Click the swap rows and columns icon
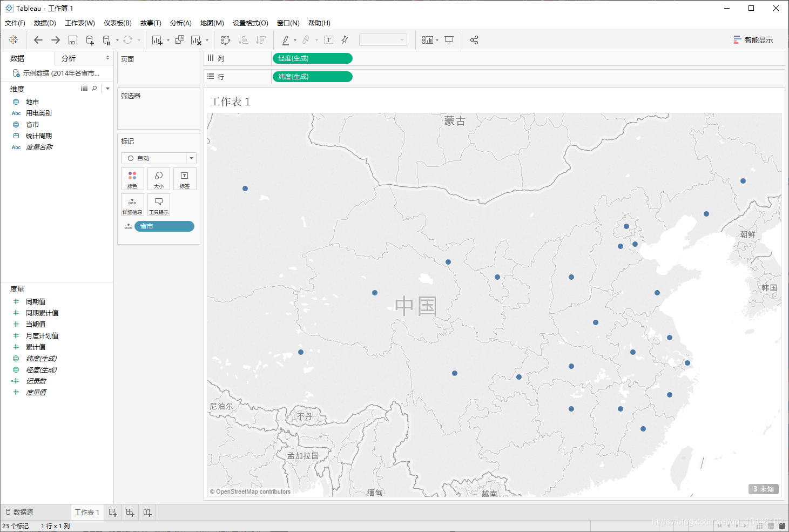Screen dimensions: 789x532 click(x=226, y=40)
